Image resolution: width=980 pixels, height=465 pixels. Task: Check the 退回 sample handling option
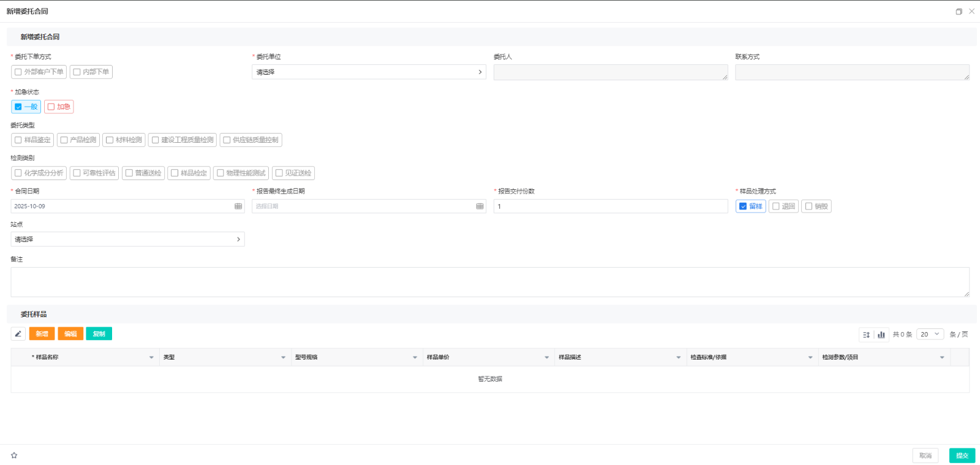783,206
